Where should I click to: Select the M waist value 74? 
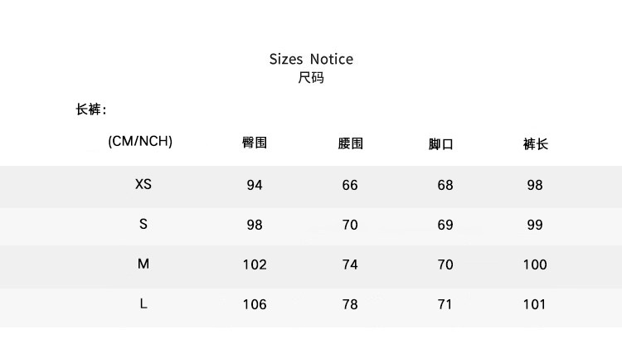(350, 265)
